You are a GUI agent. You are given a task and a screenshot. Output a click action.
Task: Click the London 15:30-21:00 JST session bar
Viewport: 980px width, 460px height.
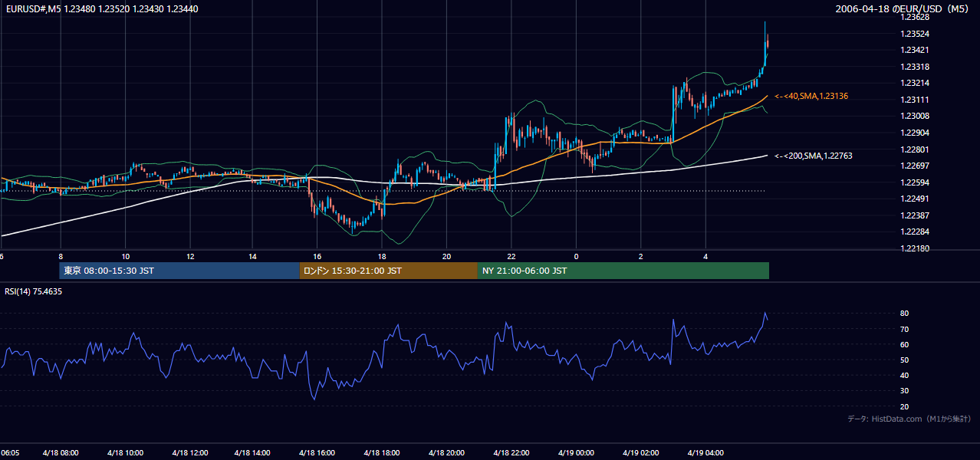coord(389,271)
